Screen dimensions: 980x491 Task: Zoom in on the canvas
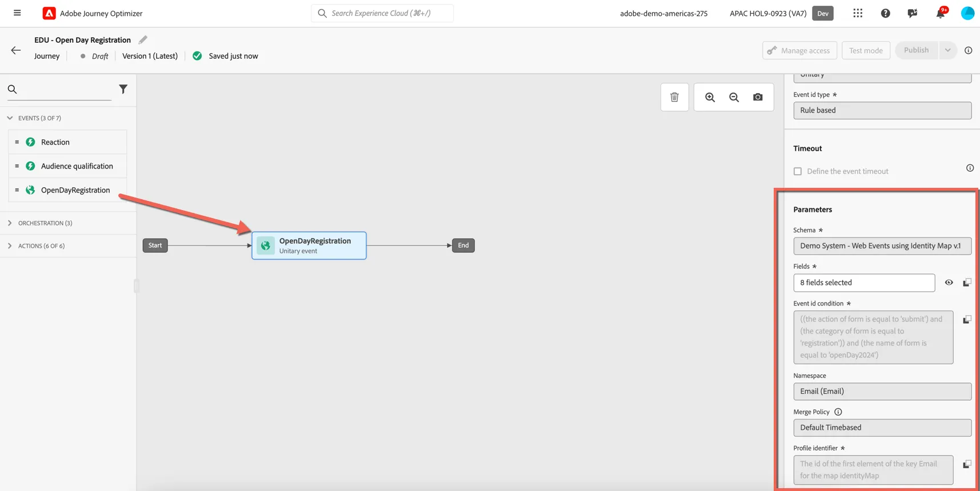[x=710, y=97]
